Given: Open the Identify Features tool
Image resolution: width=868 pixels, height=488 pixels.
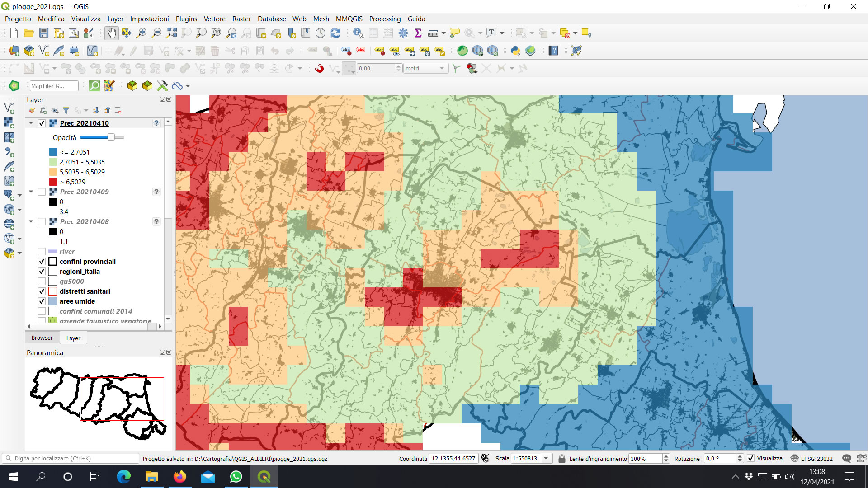Looking at the screenshot, I should 358,33.
